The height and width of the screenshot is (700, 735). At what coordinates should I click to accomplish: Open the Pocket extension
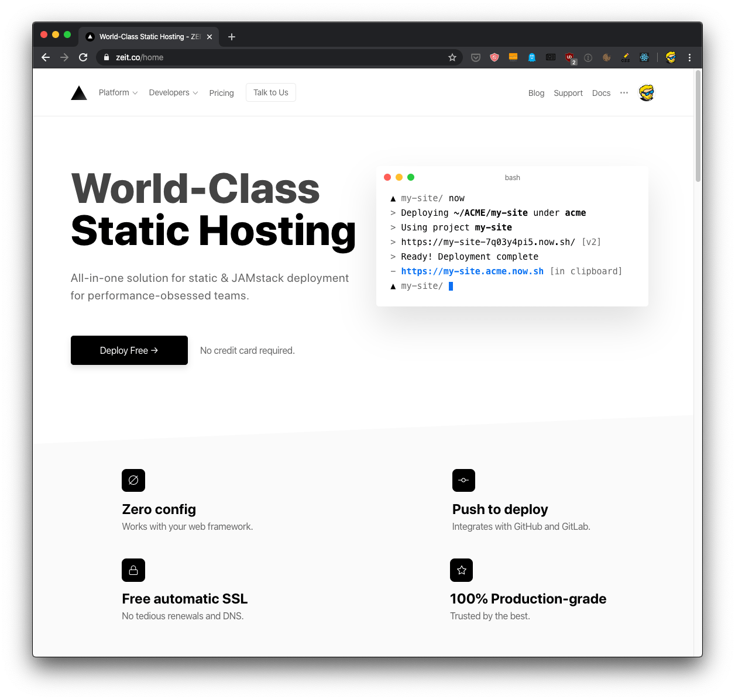(x=476, y=57)
